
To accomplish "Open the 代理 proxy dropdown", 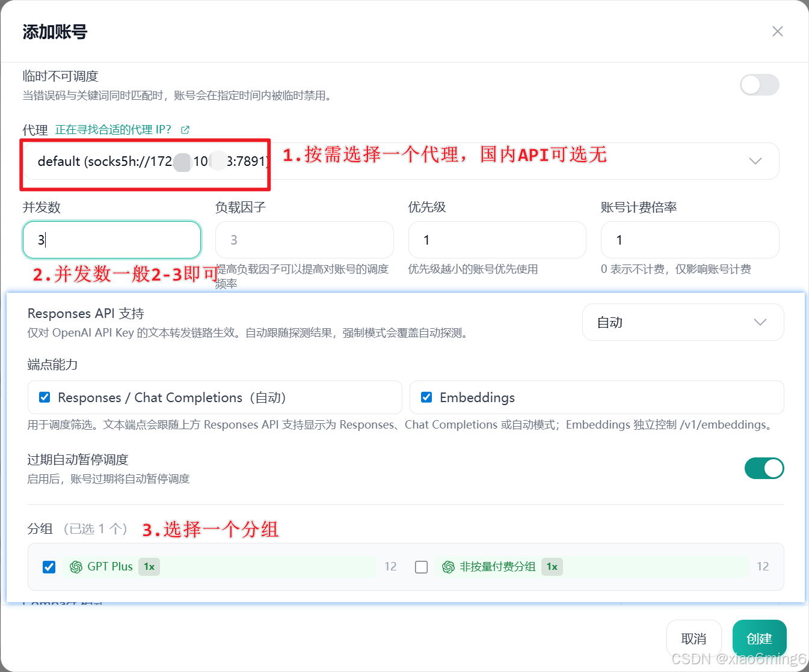I will (x=401, y=161).
